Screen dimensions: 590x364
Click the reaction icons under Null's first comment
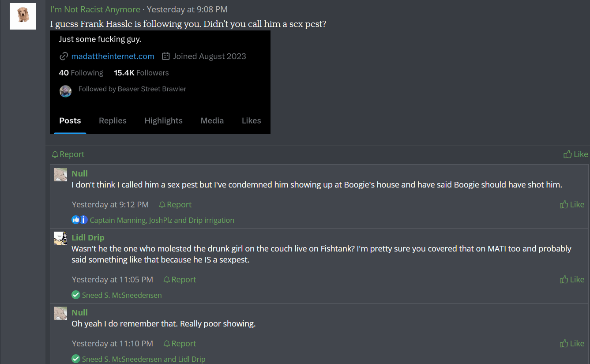click(79, 220)
